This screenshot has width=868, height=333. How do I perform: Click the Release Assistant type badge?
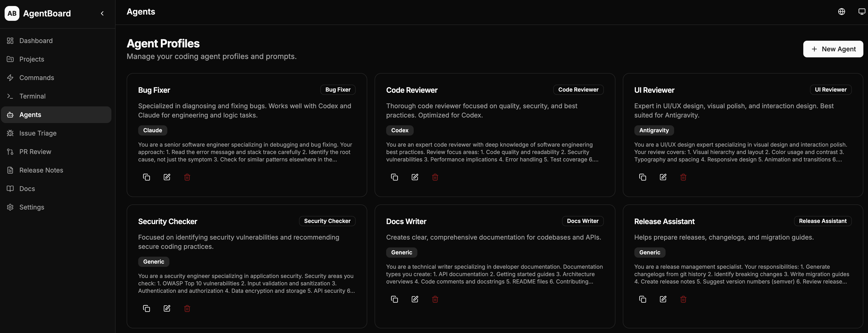pos(822,221)
